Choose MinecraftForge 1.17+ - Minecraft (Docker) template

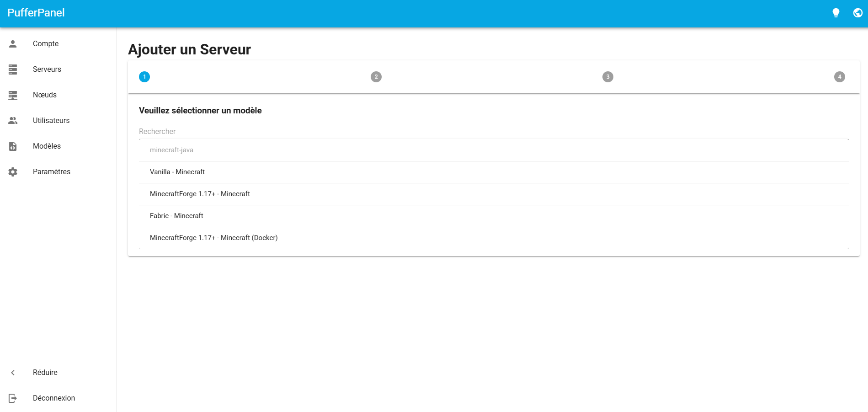pos(213,238)
